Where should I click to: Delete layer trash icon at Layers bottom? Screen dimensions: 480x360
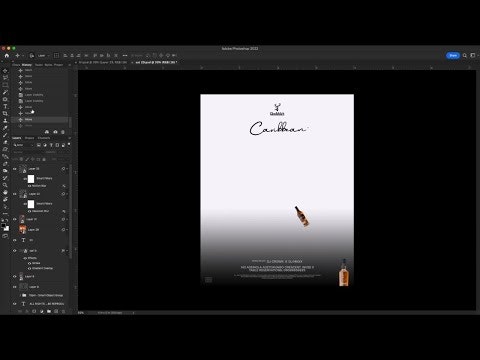point(63,311)
